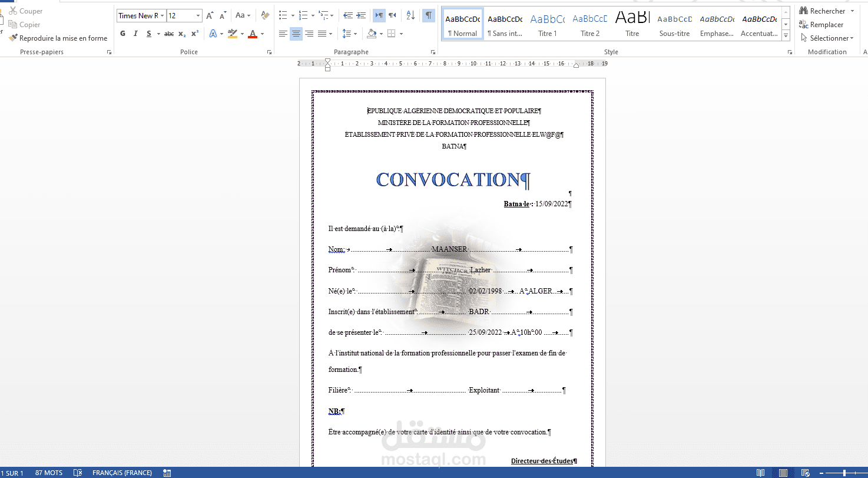Apply shading paint bucket icon
The image size is (868, 478).
(371, 34)
